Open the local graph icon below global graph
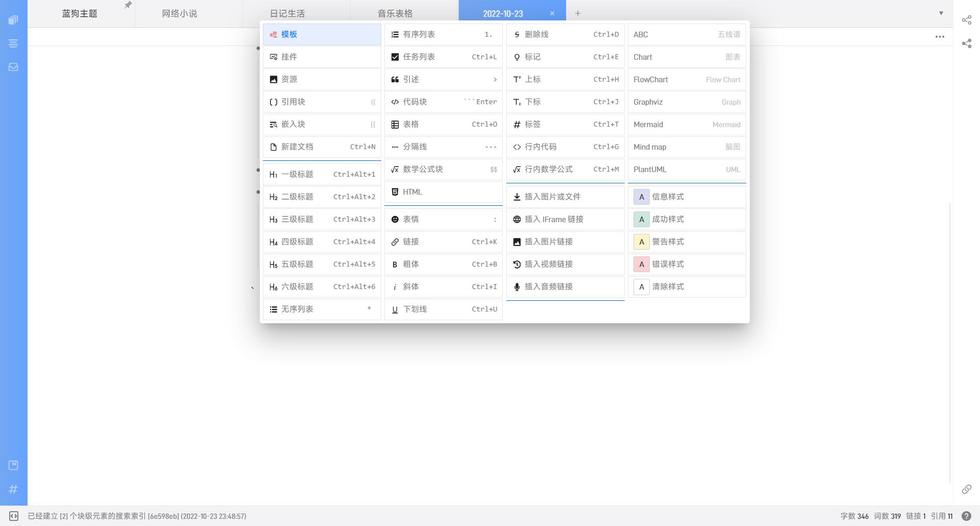Screen dimensions: 980x526 967,43
